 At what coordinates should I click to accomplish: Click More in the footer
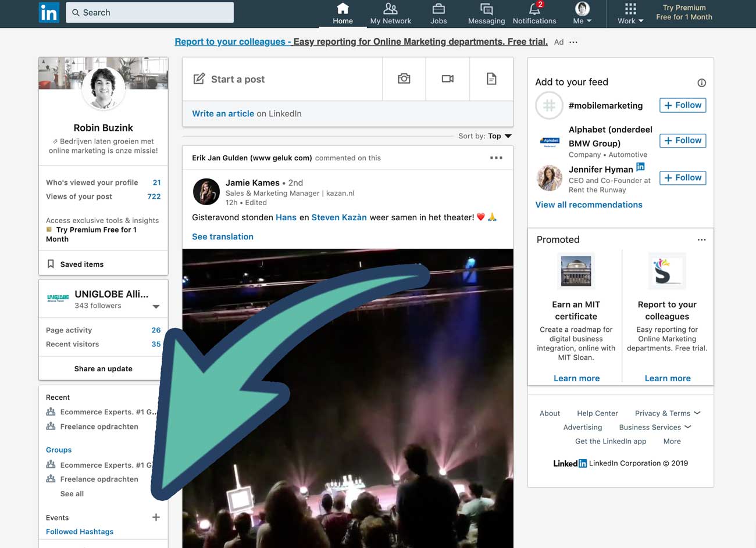click(672, 441)
